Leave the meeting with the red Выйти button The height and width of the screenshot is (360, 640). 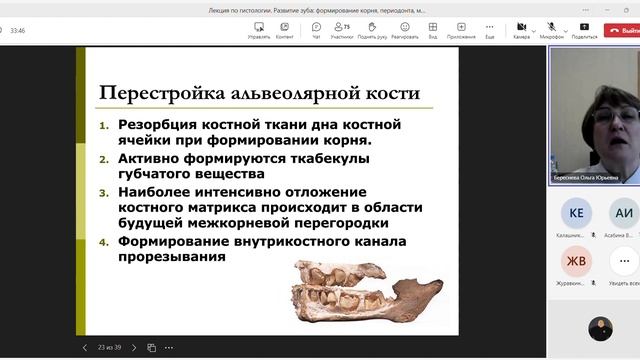(622, 30)
